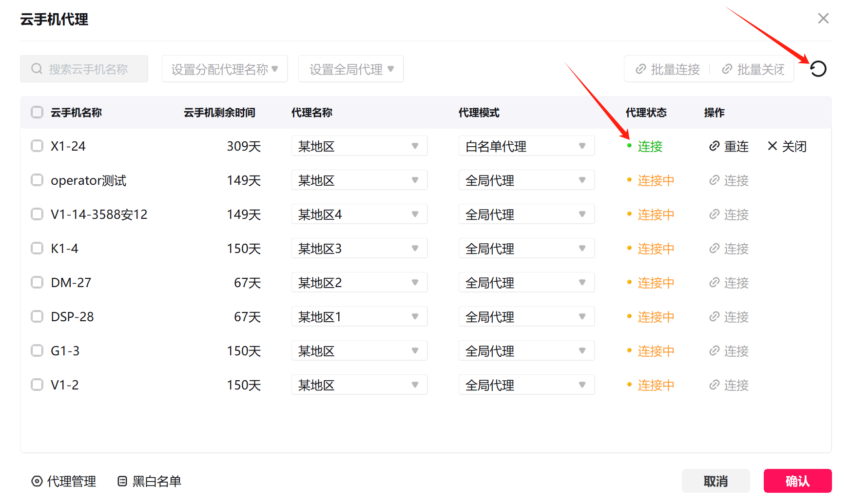This screenshot has width=851, height=504.
Task: Expand the 某地区3 proxy name dropdown
Action: click(359, 248)
